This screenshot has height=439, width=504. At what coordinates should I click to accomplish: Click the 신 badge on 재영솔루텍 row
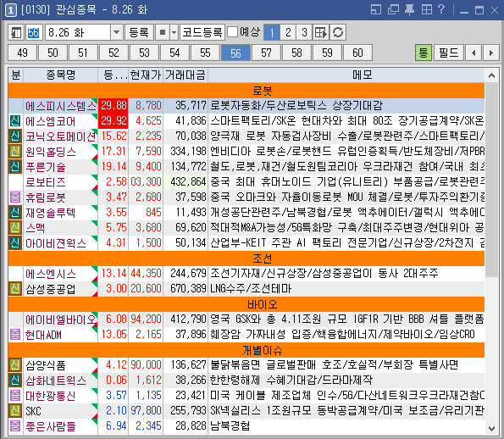pyautogui.click(x=15, y=212)
